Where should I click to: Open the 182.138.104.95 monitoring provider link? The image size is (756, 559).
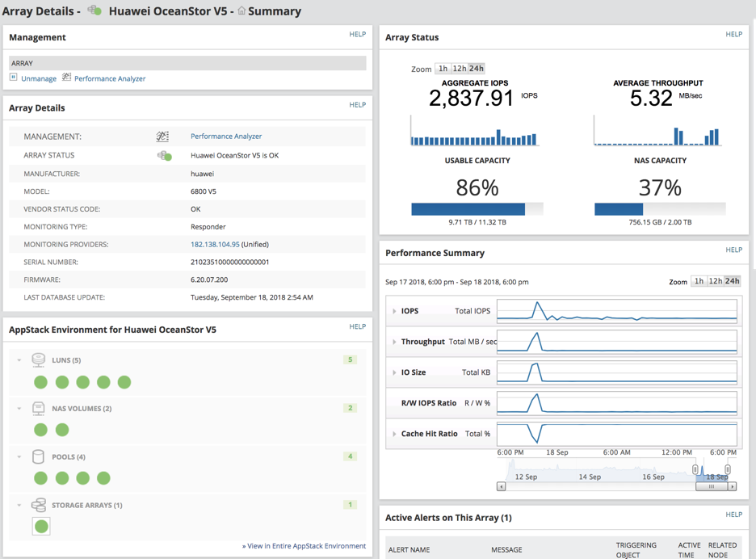pos(215,244)
